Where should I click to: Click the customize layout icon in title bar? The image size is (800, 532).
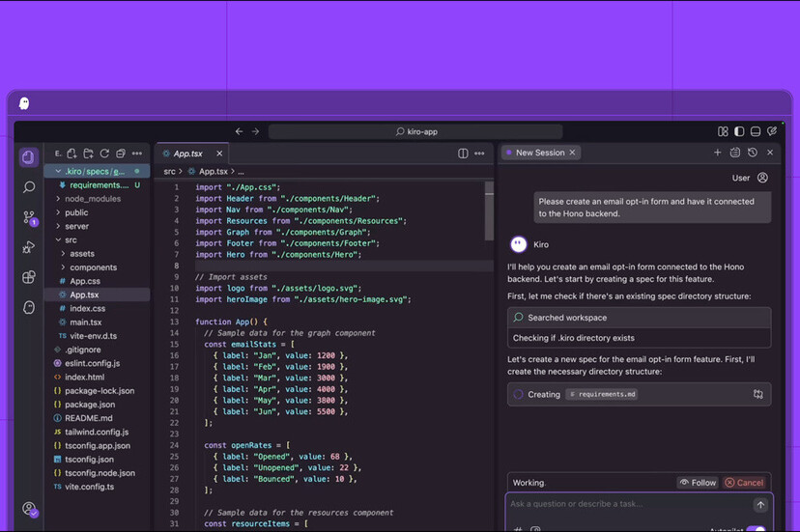pos(723,131)
